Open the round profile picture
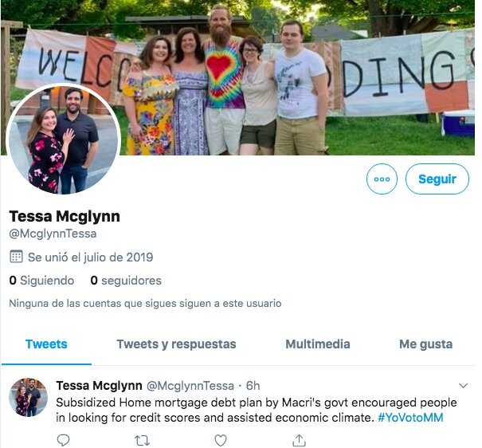 [x=63, y=139]
